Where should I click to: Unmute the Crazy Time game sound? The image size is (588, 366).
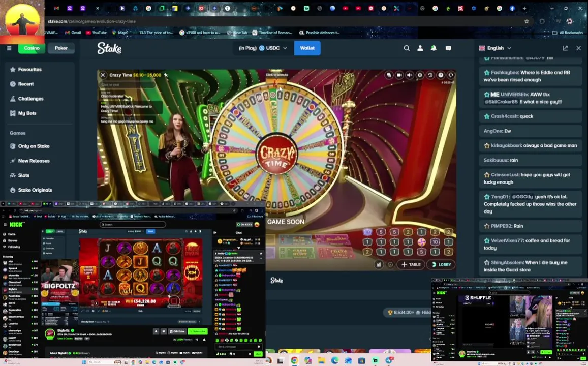tap(410, 75)
